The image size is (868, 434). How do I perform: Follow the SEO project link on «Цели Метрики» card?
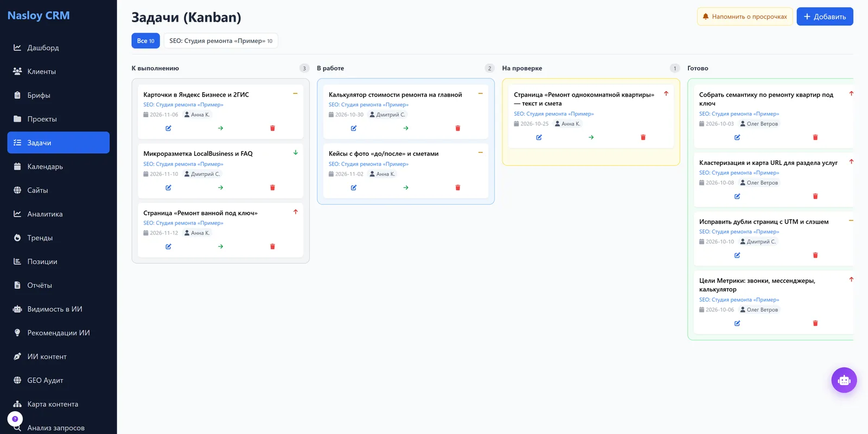pyautogui.click(x=739, y=299)
